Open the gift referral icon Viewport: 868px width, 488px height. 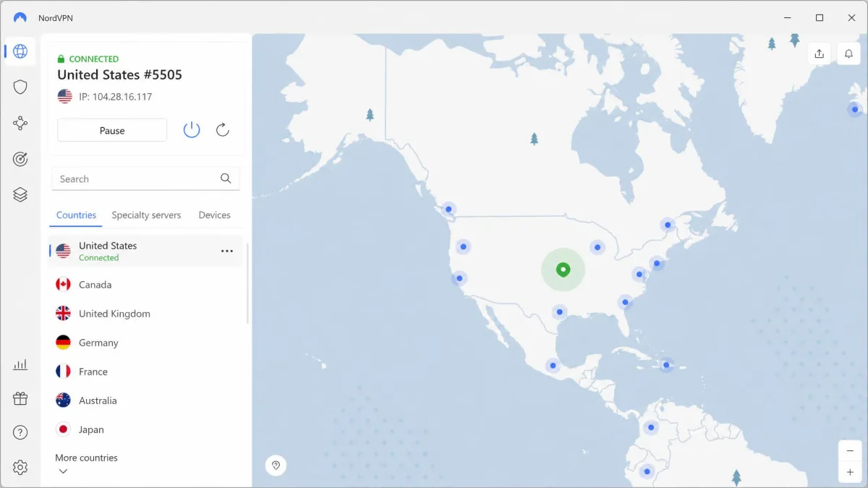pos(20,398)
